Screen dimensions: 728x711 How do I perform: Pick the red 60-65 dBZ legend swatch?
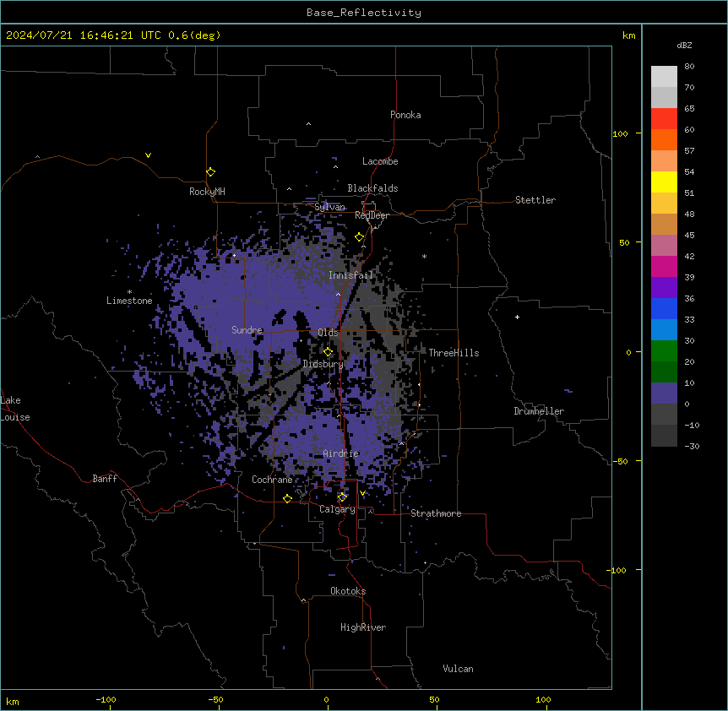664,119
